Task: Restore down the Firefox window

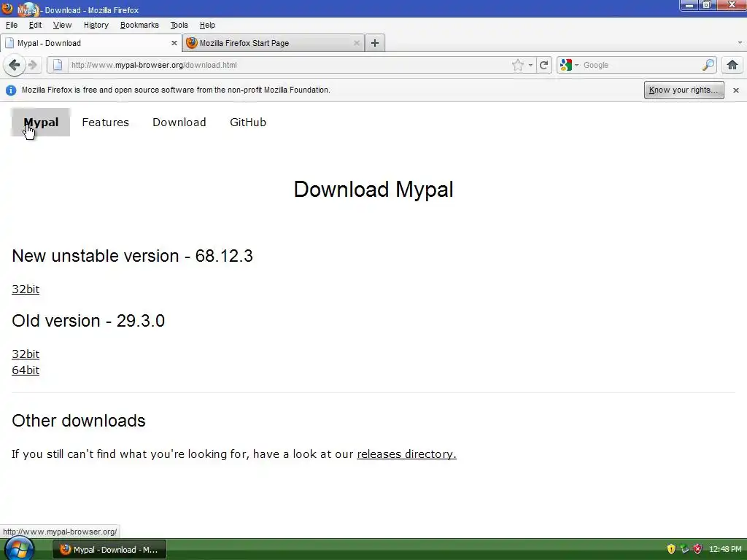Action: pyautogui.click(x=706, y=5)
